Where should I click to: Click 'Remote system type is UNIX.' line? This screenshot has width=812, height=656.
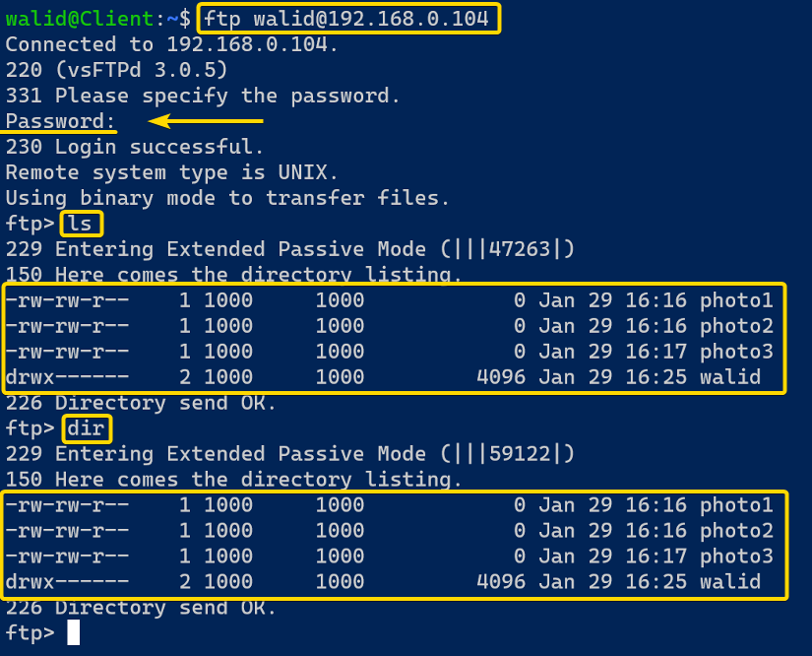tap(171, 172)
